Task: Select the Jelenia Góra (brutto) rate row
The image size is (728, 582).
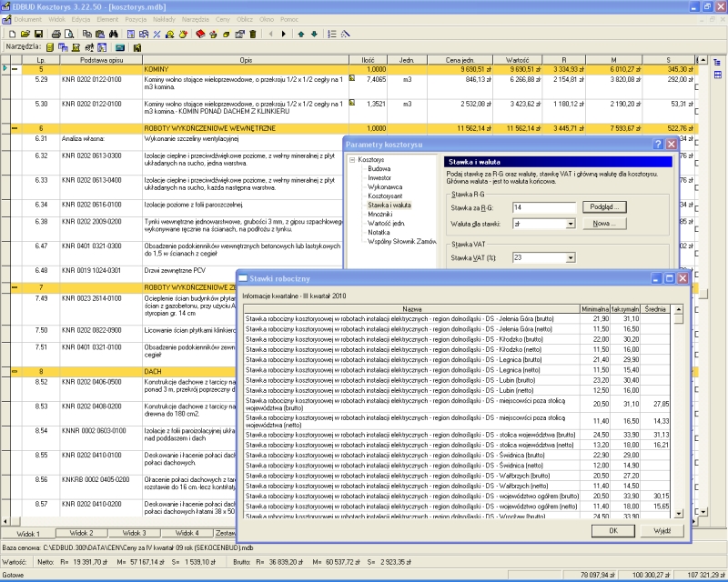Action: (457, 319)
